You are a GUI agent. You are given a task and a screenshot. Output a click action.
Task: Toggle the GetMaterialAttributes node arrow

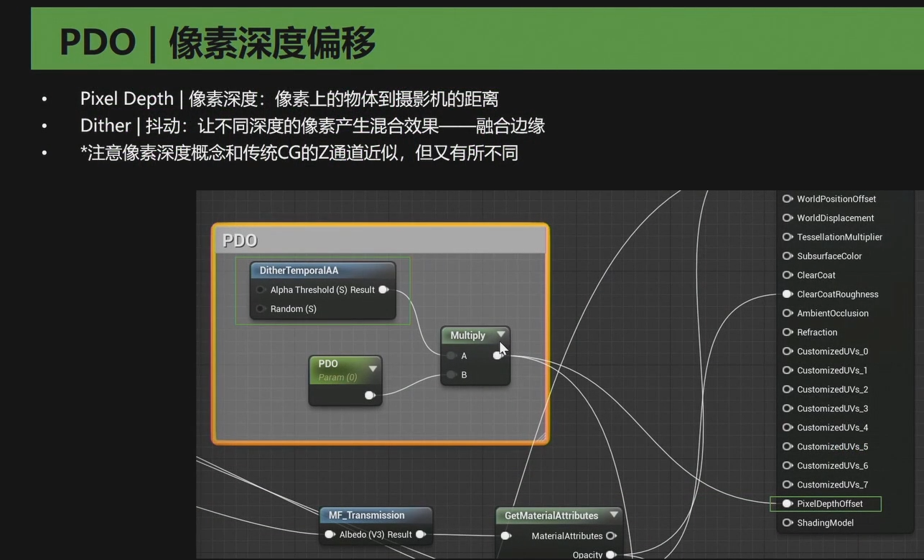pyautogui.click(x=614, y=515)
